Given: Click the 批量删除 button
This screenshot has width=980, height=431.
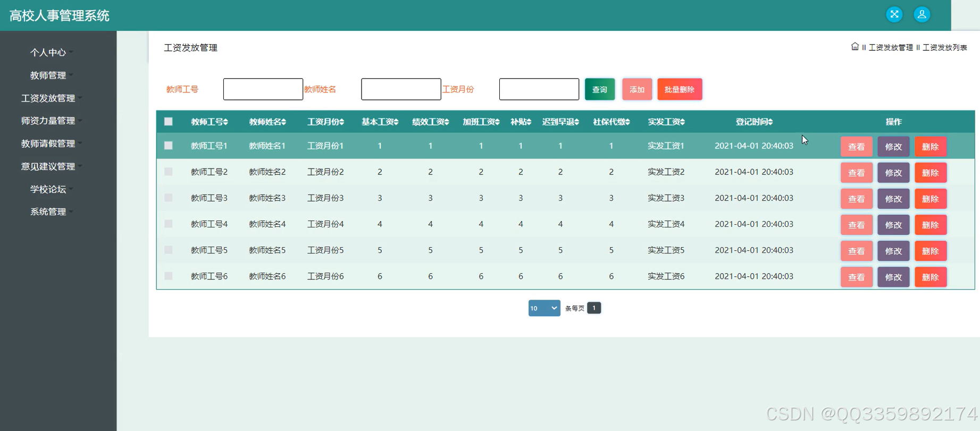Looking at the screenshot, I should [x=680, y=89].
